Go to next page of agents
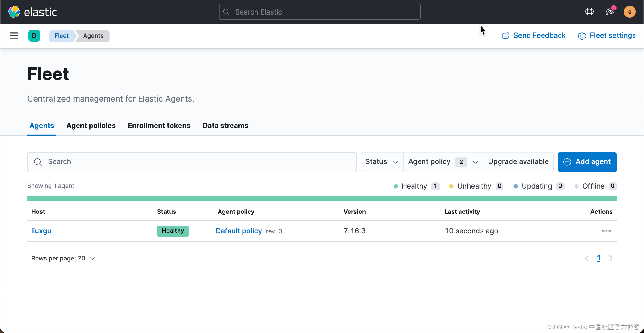Viewport: 644px width, 333px height. pyautogui.click(x=611, y=259)
